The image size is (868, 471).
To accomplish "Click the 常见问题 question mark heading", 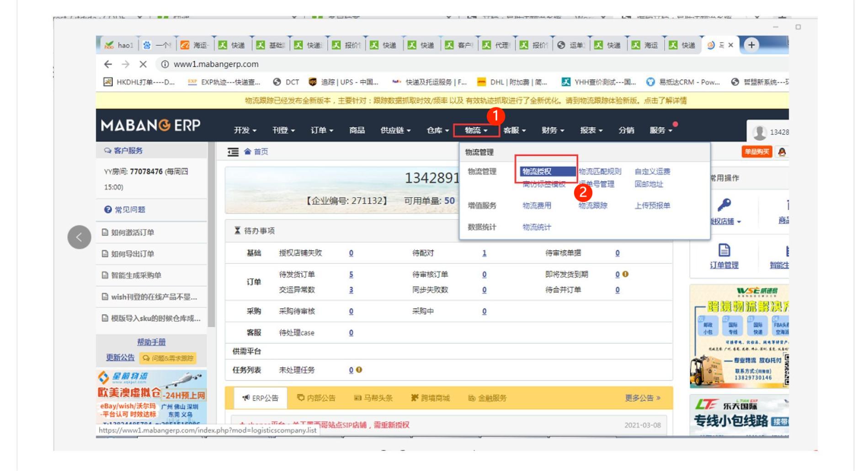I will tap(125, 209).
